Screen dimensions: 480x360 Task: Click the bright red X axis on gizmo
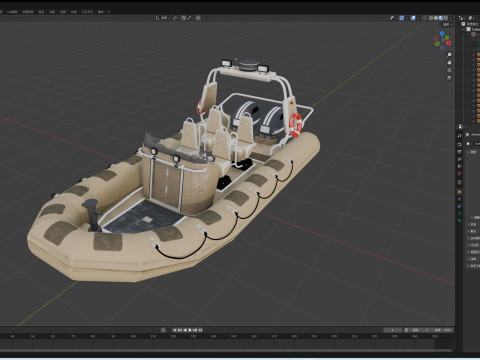[449, 43]
